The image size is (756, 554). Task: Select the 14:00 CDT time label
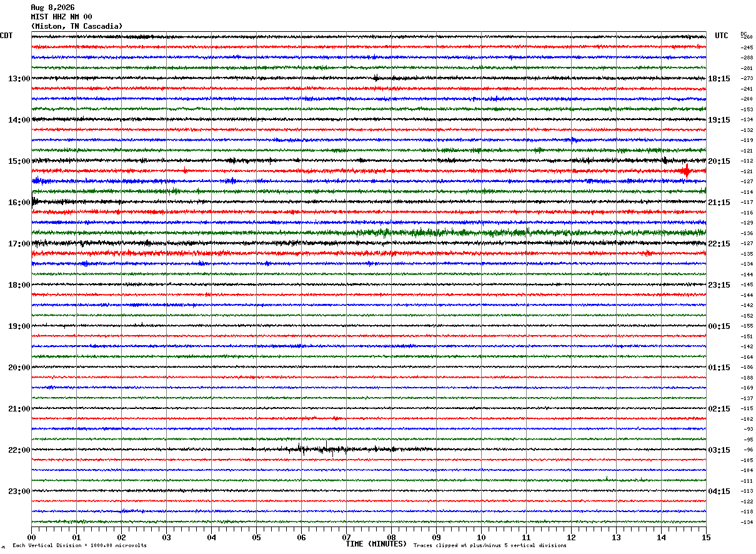19,119
